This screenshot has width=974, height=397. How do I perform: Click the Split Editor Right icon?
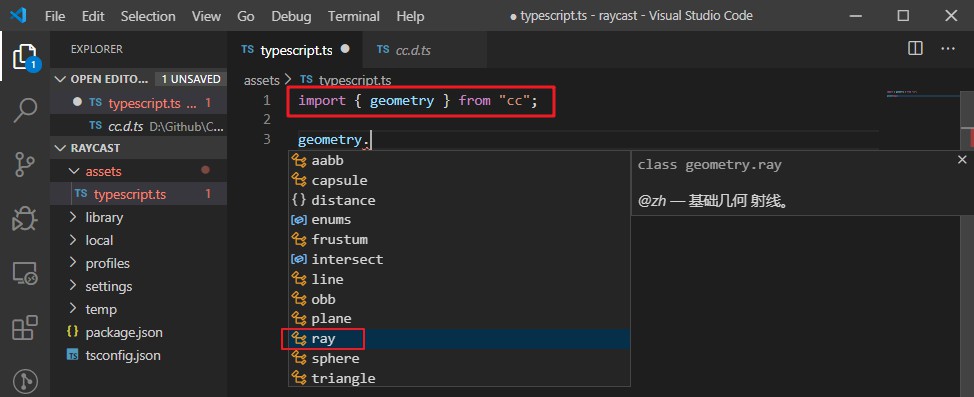click(x=915, y=48)
